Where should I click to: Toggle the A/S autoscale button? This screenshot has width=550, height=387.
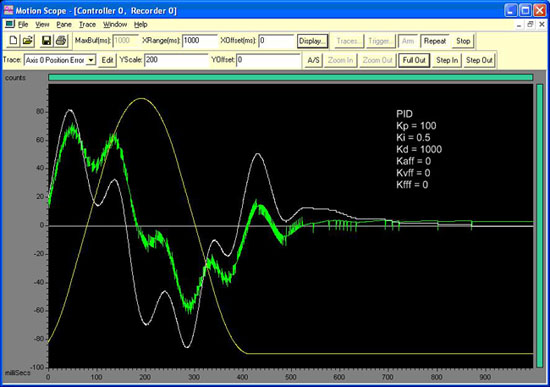point(313,60)
